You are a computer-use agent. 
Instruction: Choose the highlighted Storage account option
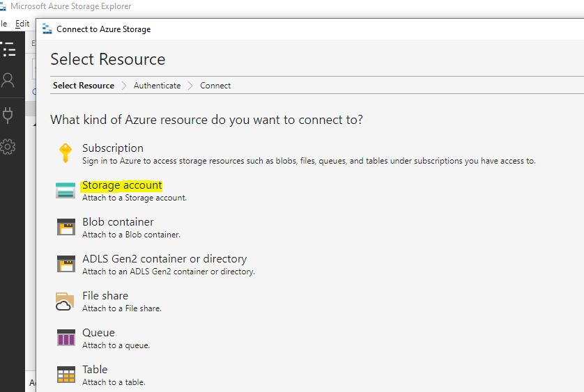tap(122, 185)
